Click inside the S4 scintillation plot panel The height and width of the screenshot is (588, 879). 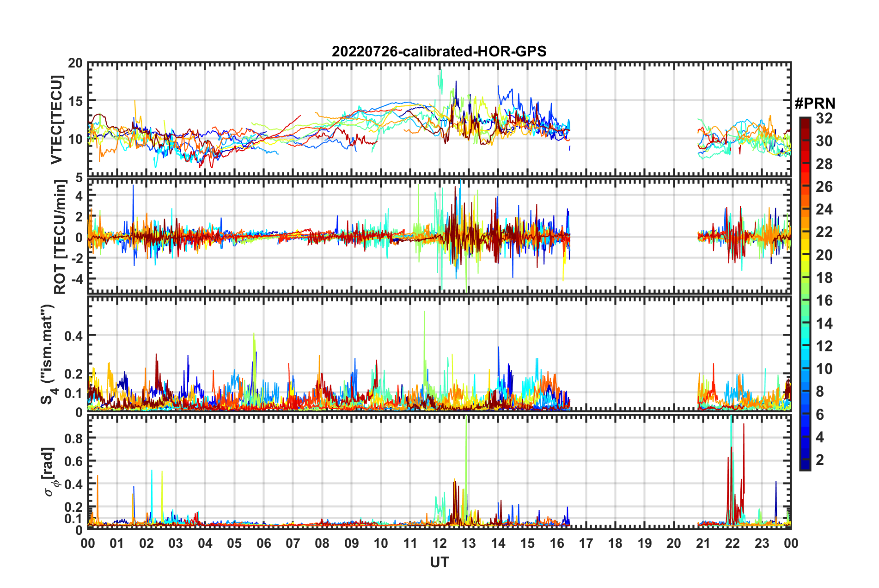pyautogui.click(x=439, y=354)
